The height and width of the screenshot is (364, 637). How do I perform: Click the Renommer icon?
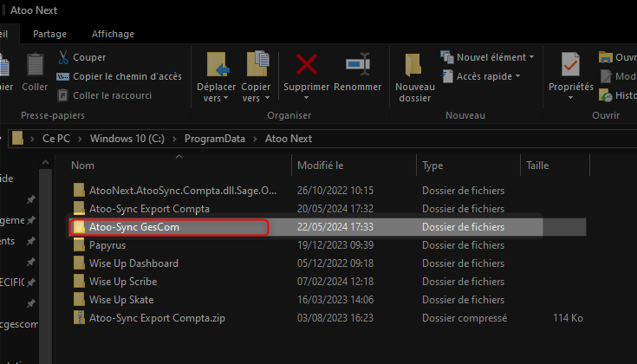coord(357,64)
